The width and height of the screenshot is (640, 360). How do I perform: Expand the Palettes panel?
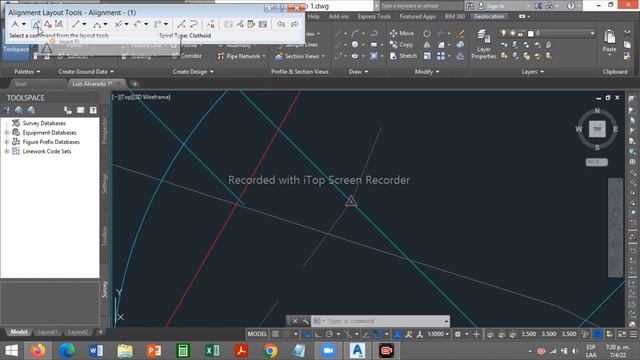pyautogui.click(x=27, y=71)
